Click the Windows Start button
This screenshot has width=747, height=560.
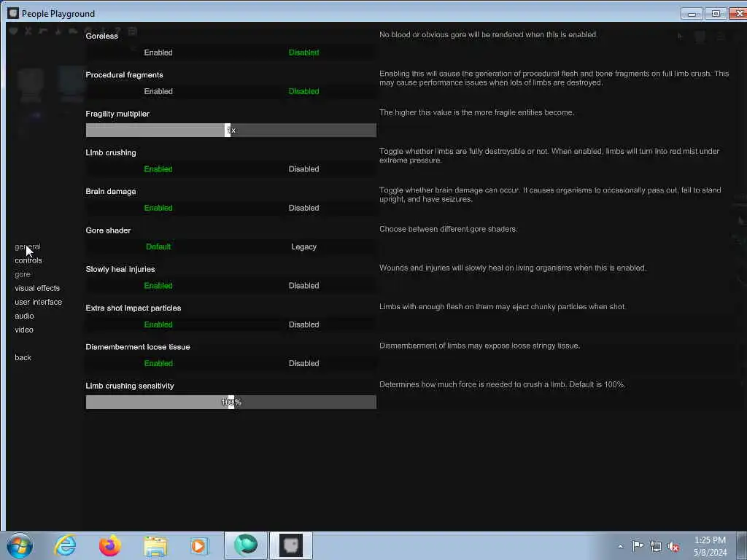(x=20, y=545)
